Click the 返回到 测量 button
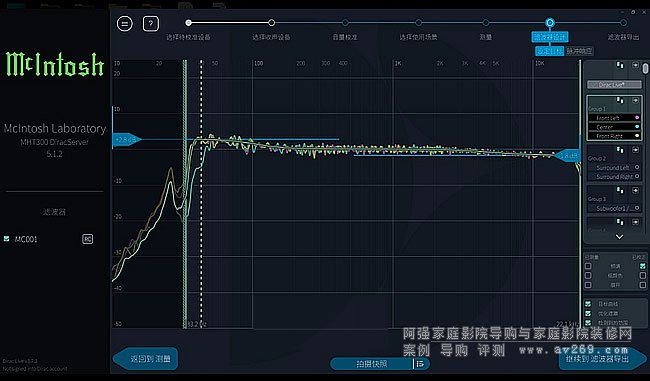Image resolution: width=650 pixels, height=381 pixels. [x=146, y=359]
